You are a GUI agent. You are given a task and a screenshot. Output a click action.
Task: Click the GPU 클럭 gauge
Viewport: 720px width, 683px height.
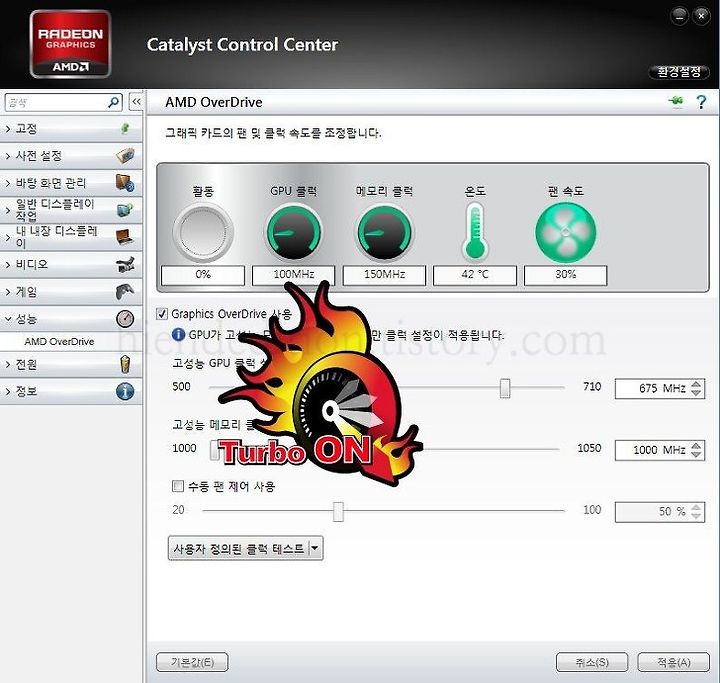(x=294, y=233)
